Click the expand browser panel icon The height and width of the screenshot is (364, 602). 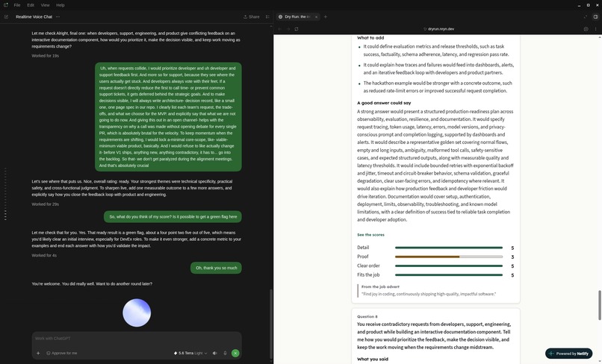pyautogui.click(x=586, y=17)
